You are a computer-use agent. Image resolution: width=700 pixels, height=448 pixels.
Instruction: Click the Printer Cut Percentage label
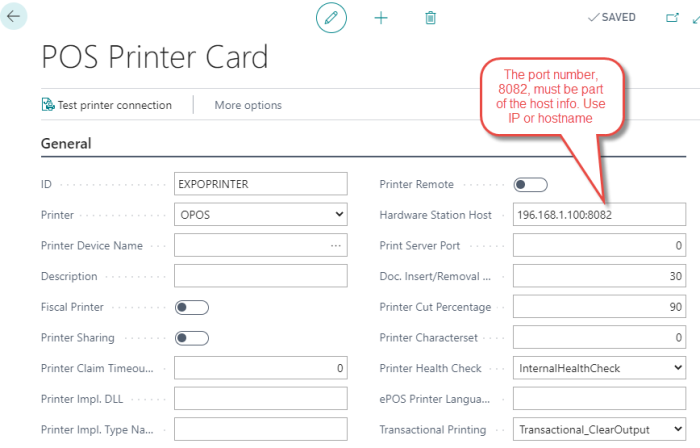[435, 307]
